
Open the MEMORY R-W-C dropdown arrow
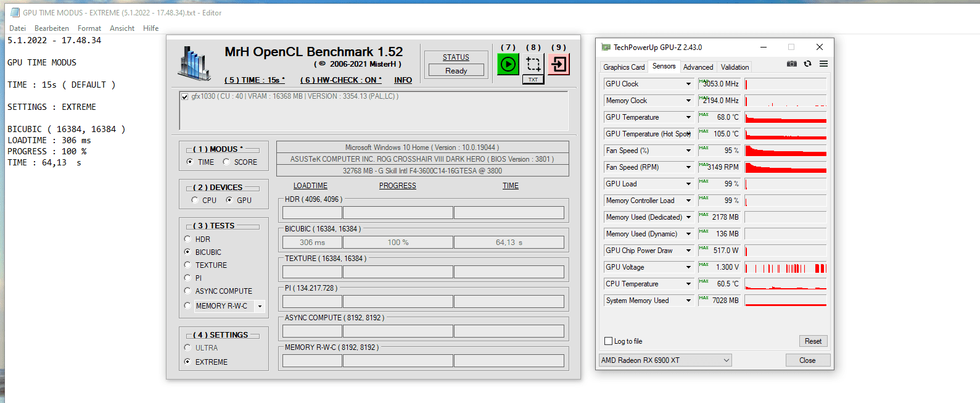pyautogui.click(x=260, y=306)
